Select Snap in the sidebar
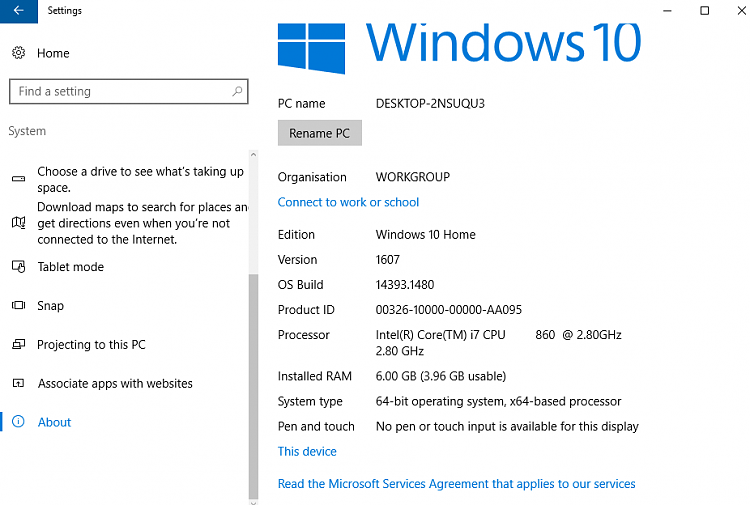 [50, 306]
